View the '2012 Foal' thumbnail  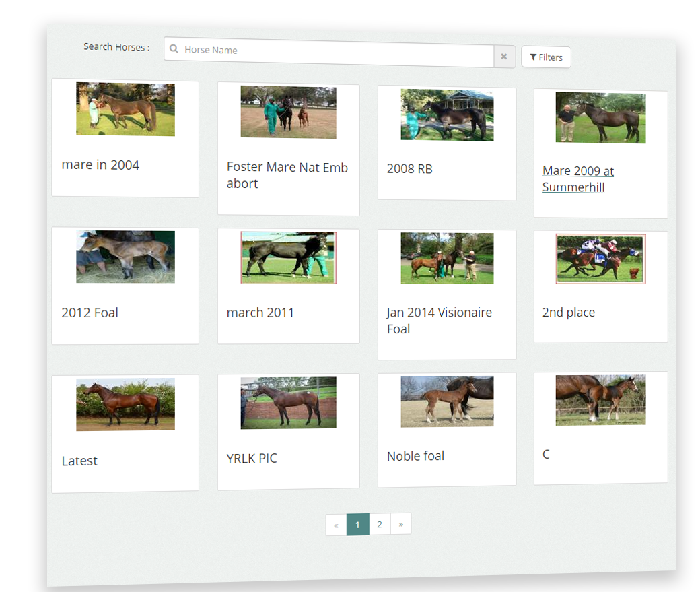[125, 257]
